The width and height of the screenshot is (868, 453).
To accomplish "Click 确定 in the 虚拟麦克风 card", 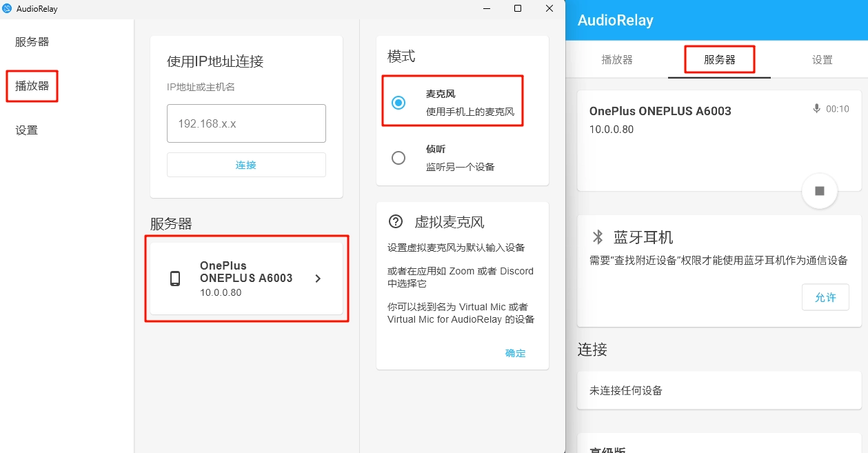I will (515, 353).
